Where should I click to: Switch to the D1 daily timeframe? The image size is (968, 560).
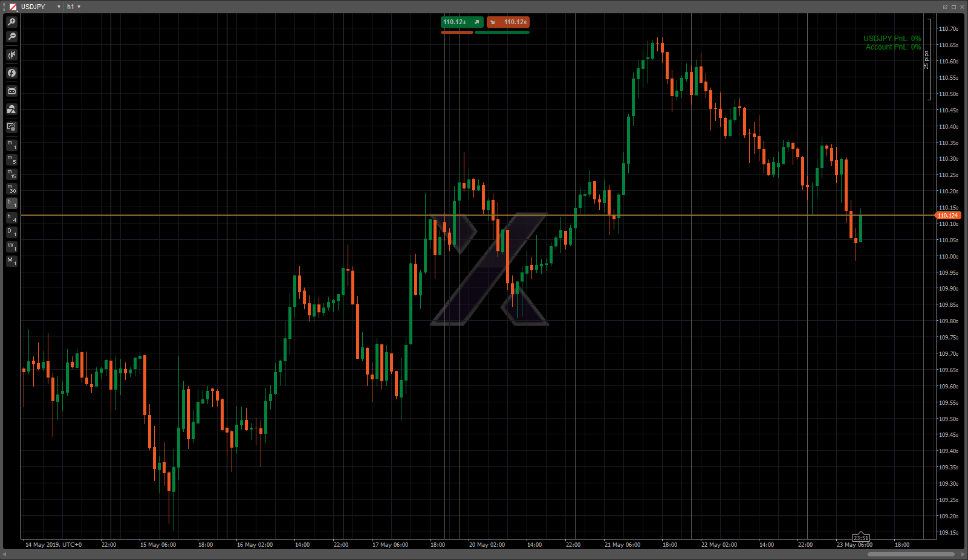pyautogui.click(x=11, y=232)
